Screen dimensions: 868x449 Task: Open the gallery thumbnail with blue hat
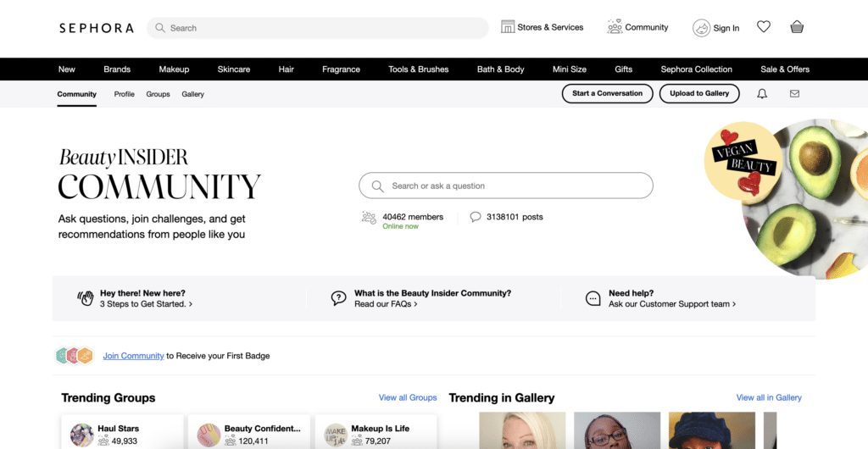click(712, 430)
